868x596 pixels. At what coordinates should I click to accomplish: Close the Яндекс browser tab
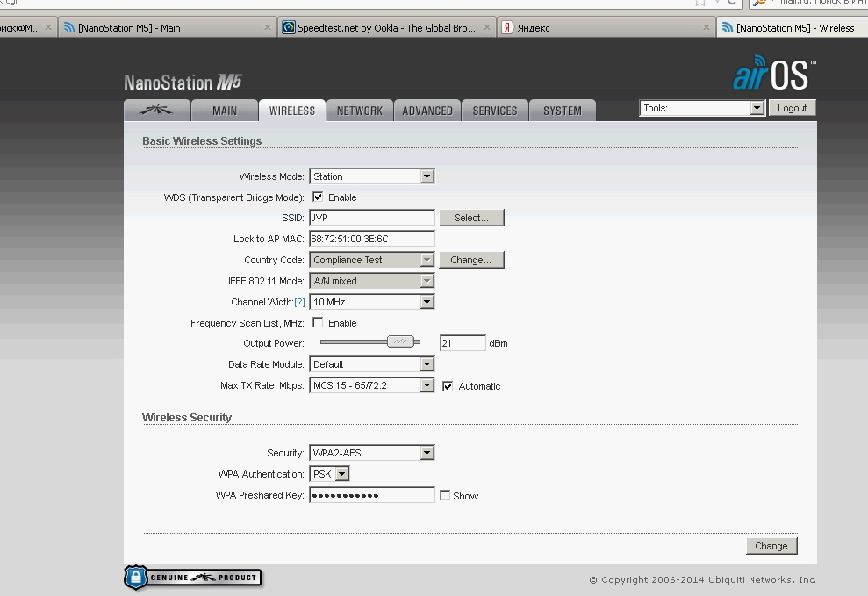706,27
